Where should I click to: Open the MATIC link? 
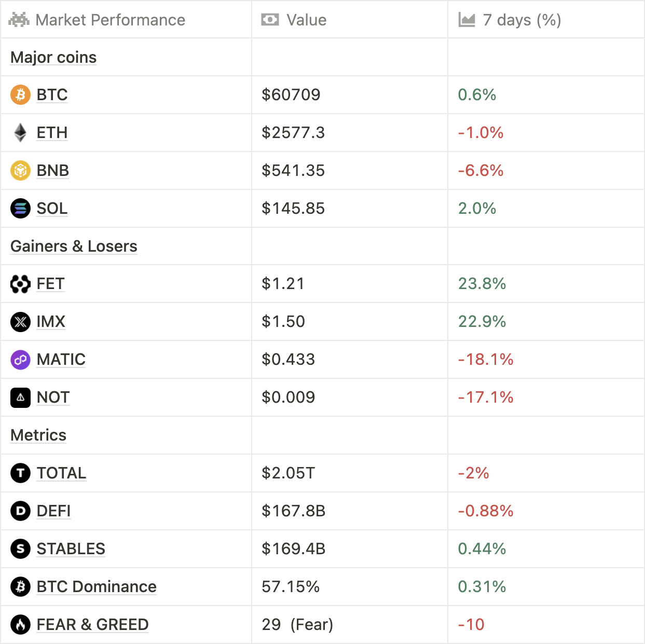61,360
